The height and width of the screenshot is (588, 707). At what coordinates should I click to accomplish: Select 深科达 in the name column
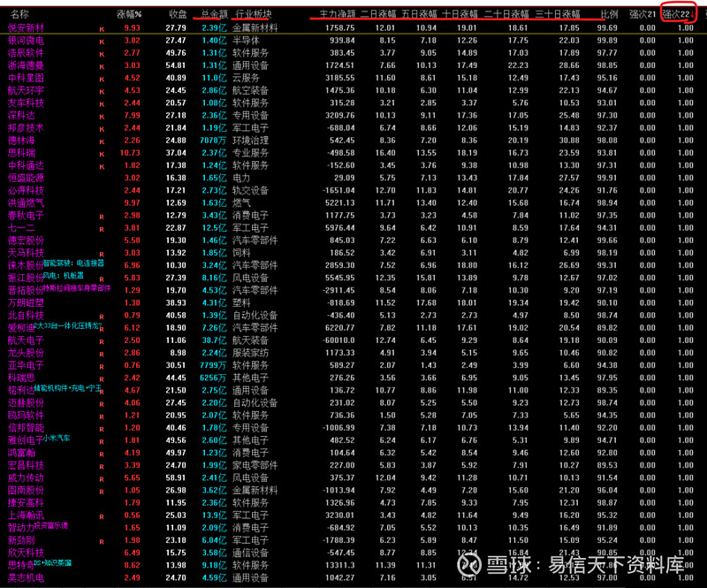click(21, 116)
